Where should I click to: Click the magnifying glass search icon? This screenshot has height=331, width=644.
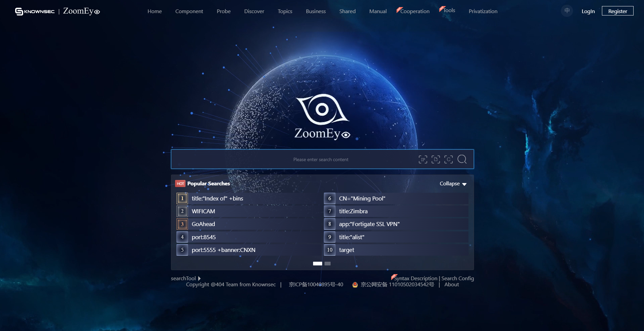(462, 159)
